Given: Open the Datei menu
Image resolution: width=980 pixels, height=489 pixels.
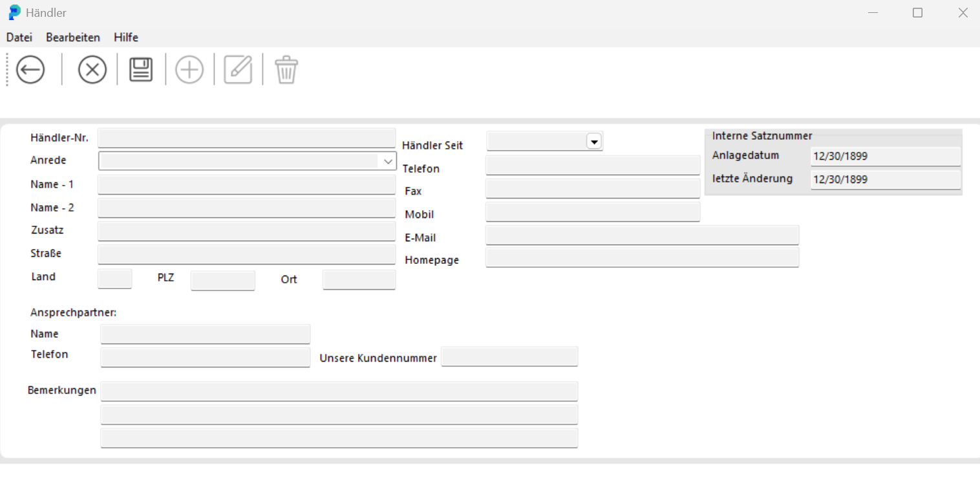Looking at the screenshot, I should coord(19,37).
